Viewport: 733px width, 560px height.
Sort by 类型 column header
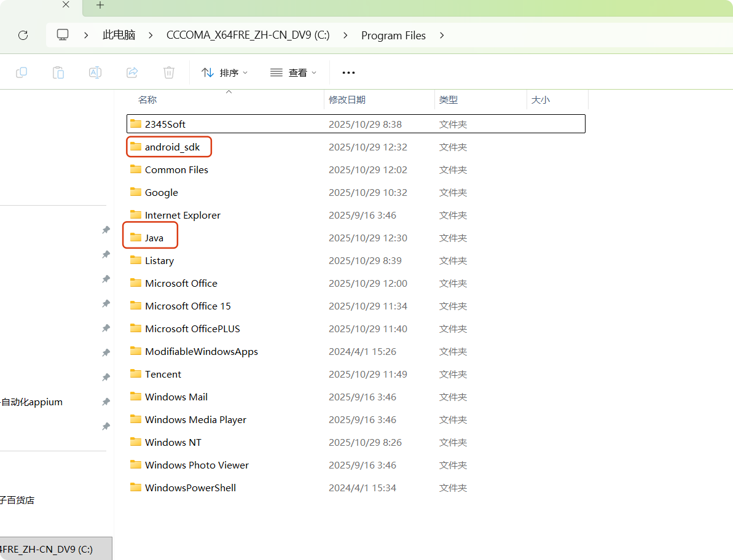coord(449,100)
